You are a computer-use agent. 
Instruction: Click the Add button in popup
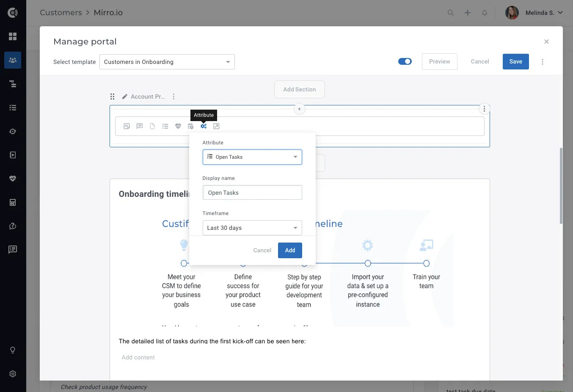290,250
